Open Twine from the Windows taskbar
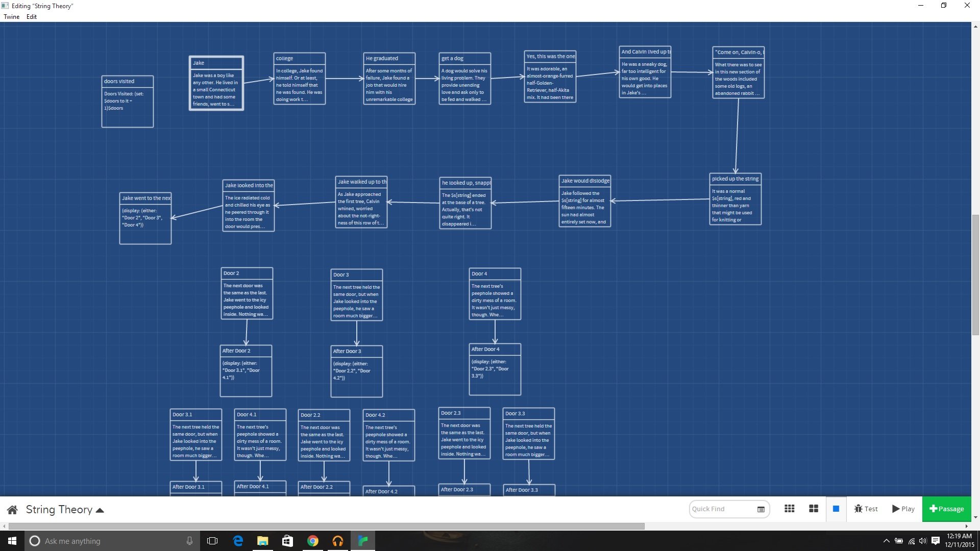 (x=363, y=541)
